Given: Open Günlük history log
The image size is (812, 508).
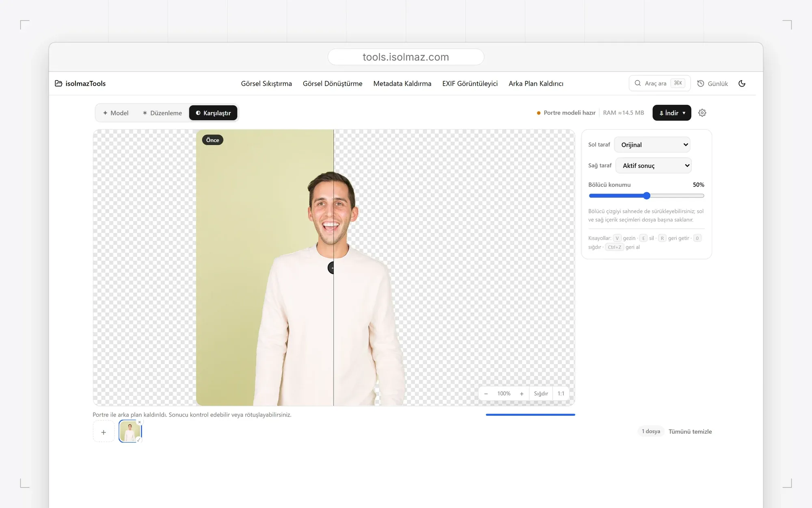Looking at the screenshot, I should [x=713, y=83].
